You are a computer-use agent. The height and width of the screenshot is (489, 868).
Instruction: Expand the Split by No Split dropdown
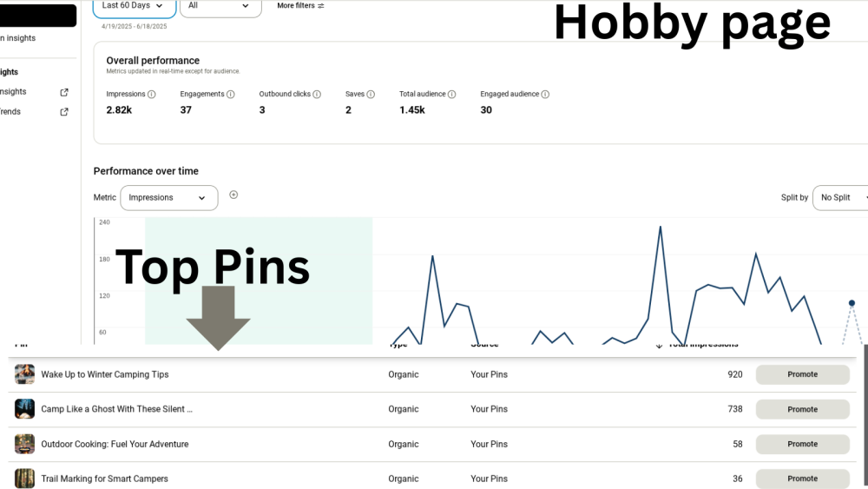pyautogui.click(x=840, y=198)
